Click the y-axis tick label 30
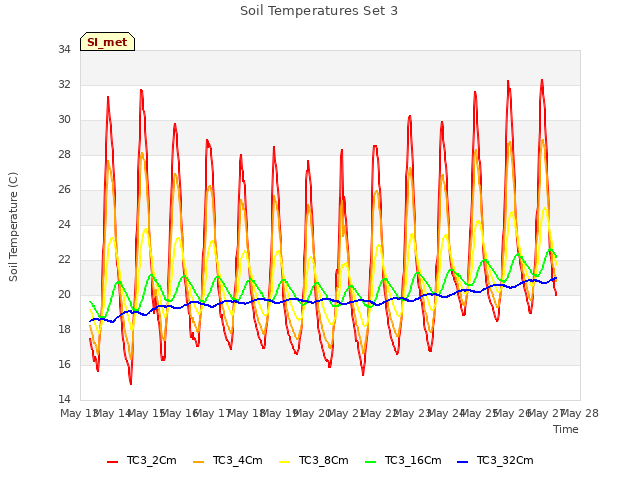The image size is (640, 480). tap(64, 120)
